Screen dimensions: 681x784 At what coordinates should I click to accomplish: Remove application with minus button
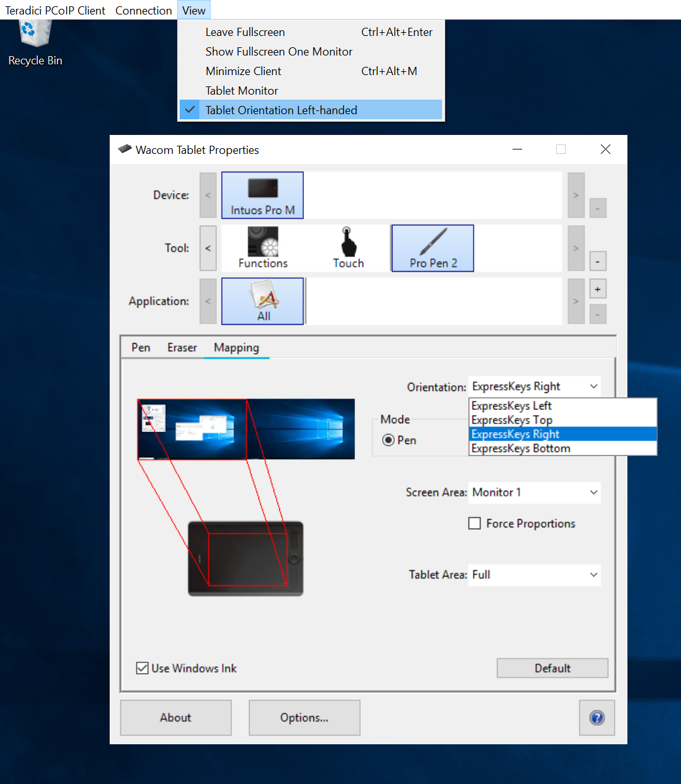[x=598, y=314]
